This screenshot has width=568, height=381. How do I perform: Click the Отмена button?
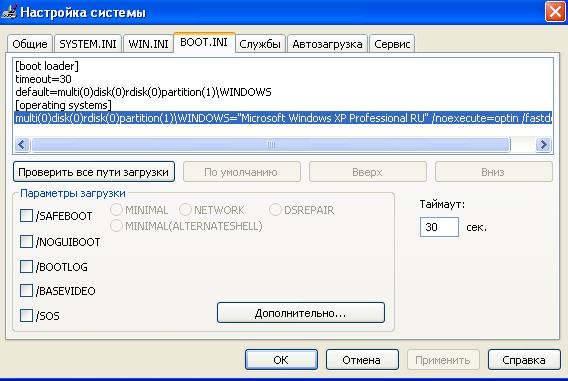pyautogui.click(x=362, y=360)
